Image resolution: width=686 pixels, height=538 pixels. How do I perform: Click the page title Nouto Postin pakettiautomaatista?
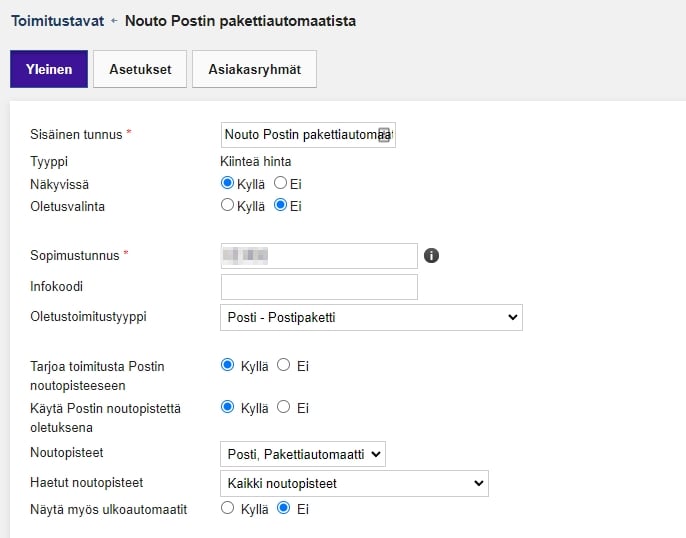(x=240, y=21)
